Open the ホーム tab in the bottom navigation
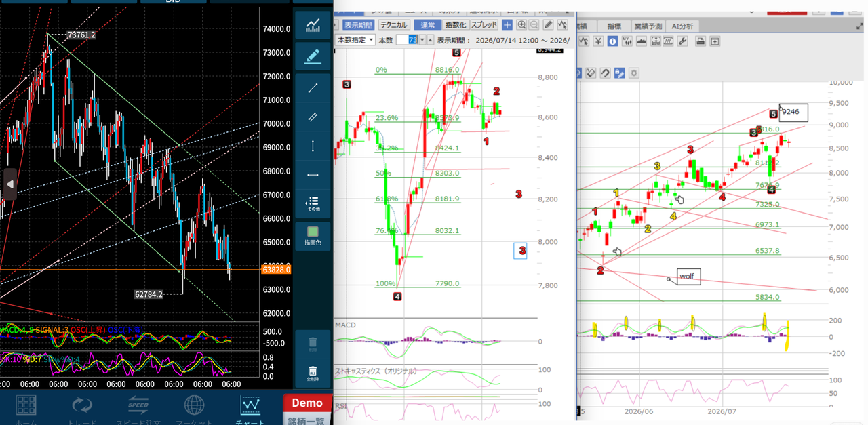Viewport: 868px width, 425px height. click(26, 409)
